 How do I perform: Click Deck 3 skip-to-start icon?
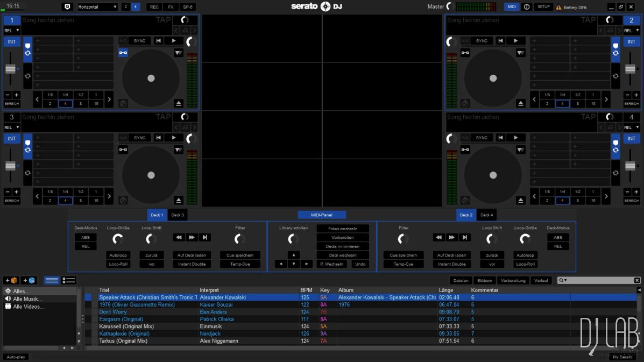click(x=158, y=138)
